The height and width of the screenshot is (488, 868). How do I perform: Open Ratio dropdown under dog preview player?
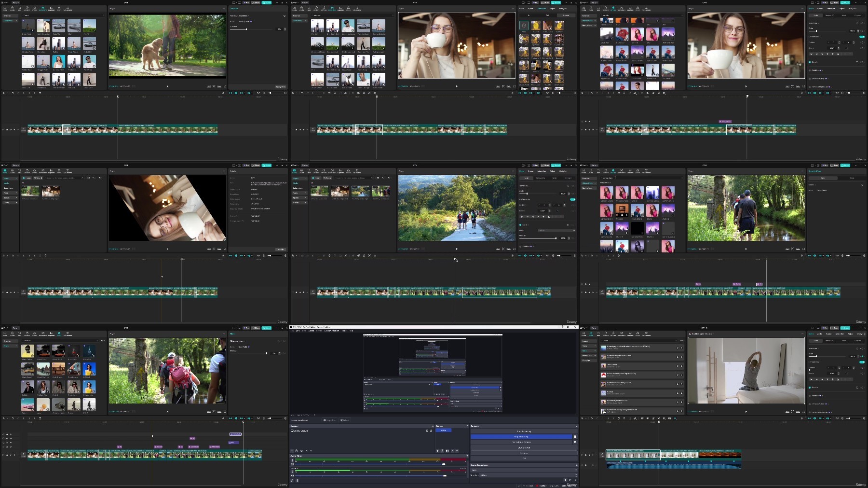click(x=219, y=86)
